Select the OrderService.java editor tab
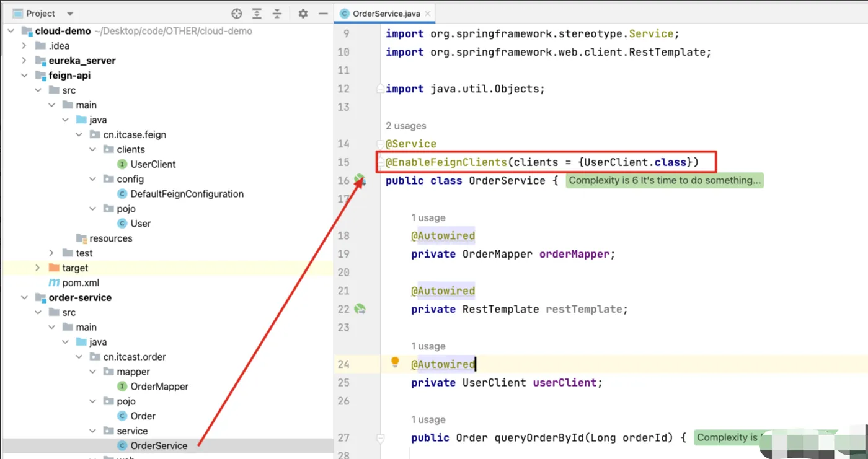 point(384,14)
